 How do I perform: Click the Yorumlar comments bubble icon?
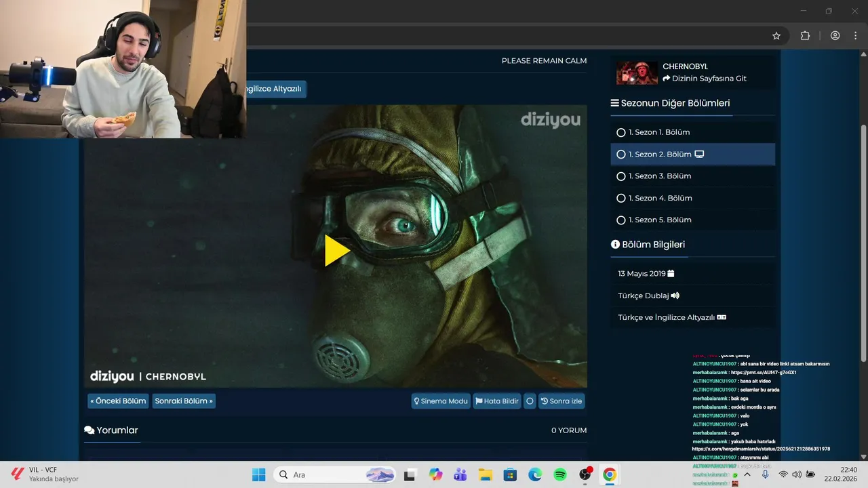pyautogui.click(x=89, y=430)
